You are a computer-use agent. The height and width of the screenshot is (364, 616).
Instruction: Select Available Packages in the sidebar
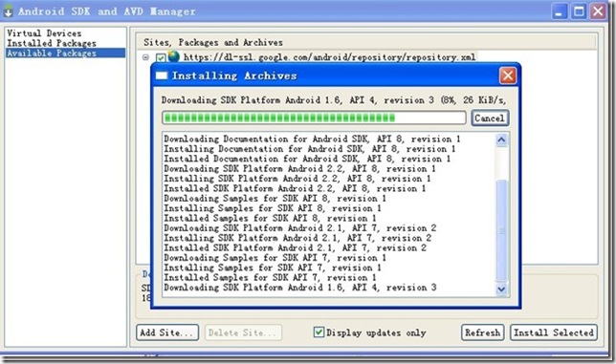[66, 53]
